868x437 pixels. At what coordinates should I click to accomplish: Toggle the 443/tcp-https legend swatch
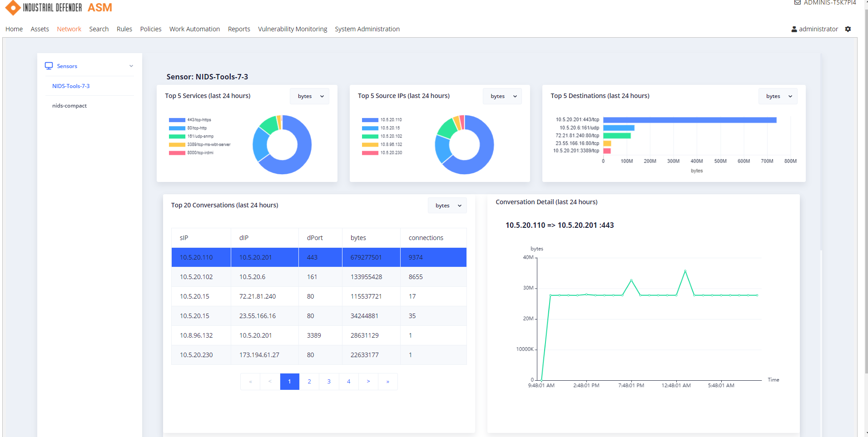177,120
